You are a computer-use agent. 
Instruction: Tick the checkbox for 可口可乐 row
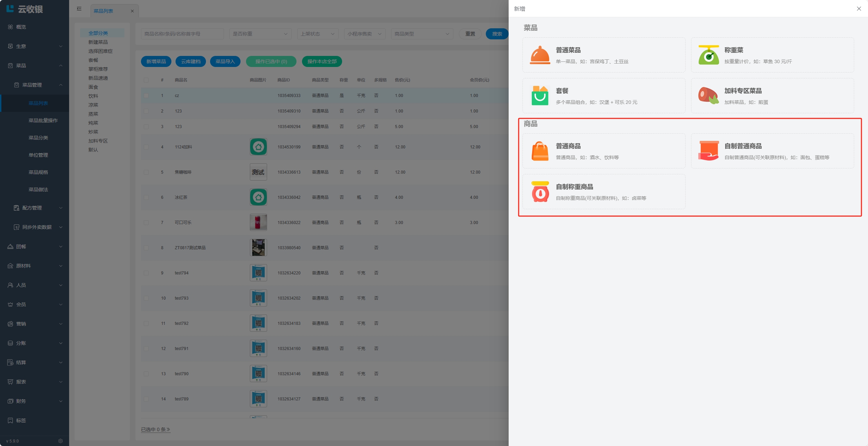[x=146, y=223]
